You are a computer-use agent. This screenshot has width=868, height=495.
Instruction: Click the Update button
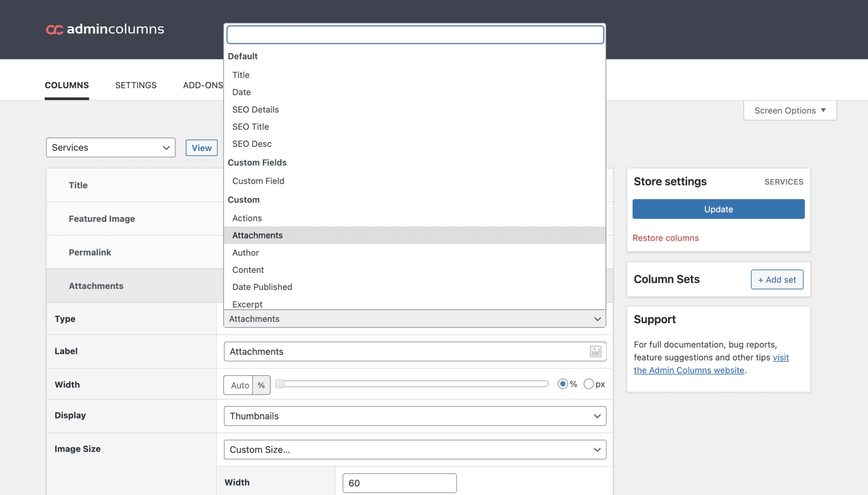[x=718, y=209]
